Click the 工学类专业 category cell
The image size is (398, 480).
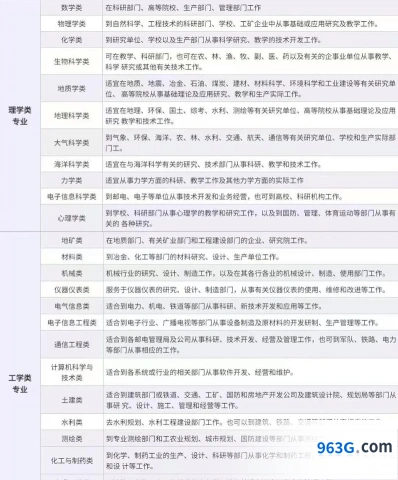click(x=20, y=383)
